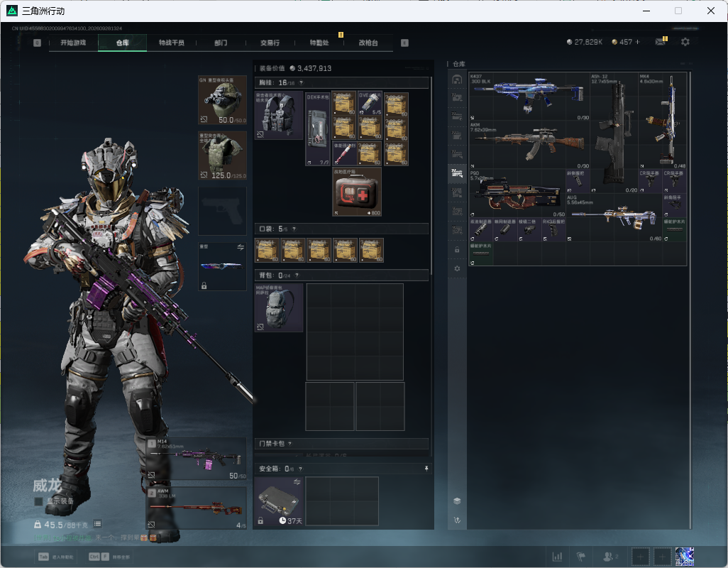Select the AWM secondary weapon slot
728x568 pixels.
[197, 508]
